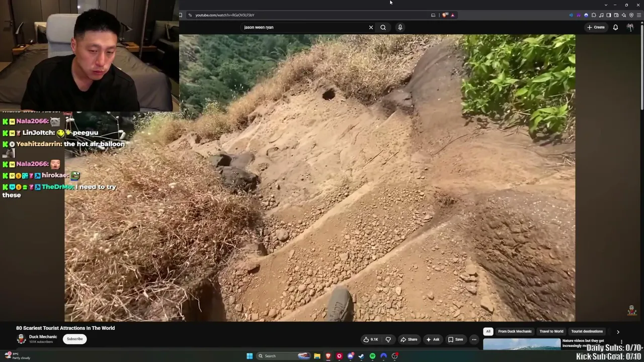Open Steam from the taskbar

(x=361, y=356)
